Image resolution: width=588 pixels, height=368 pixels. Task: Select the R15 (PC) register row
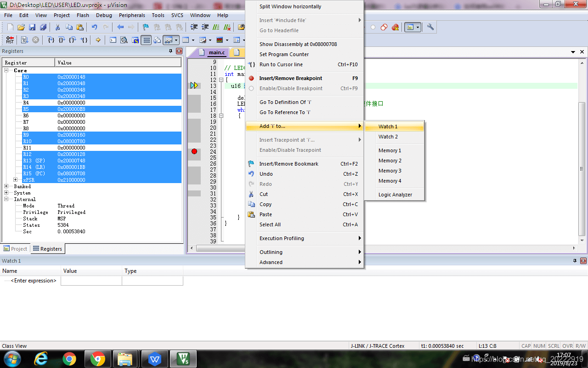click(x=102, y=173)
